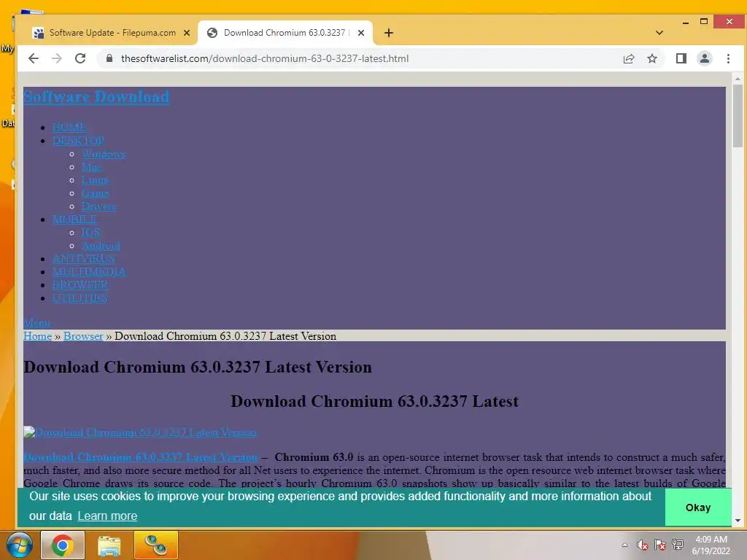Open the Android category link
Viewport: 747px width, 560px height.
(101, 246)
